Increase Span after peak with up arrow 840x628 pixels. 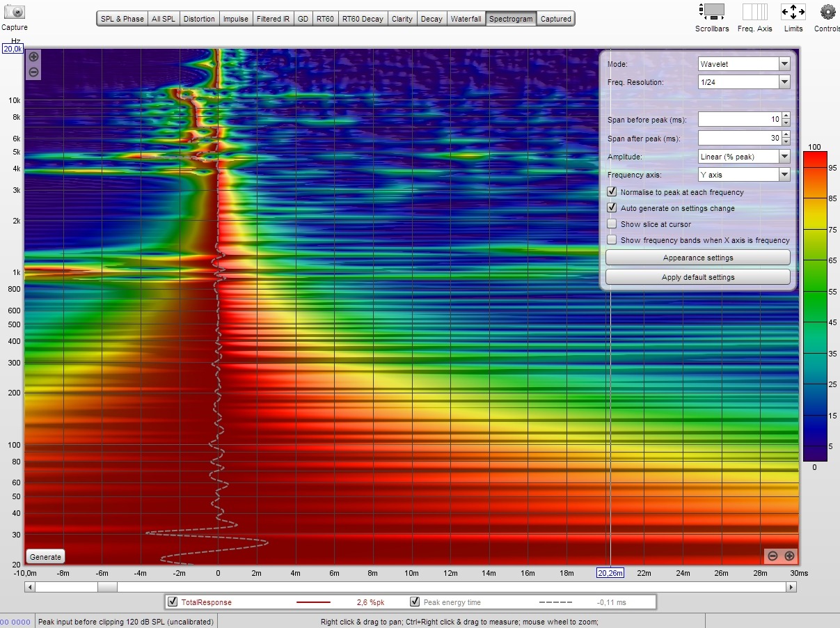pos(786,134)
